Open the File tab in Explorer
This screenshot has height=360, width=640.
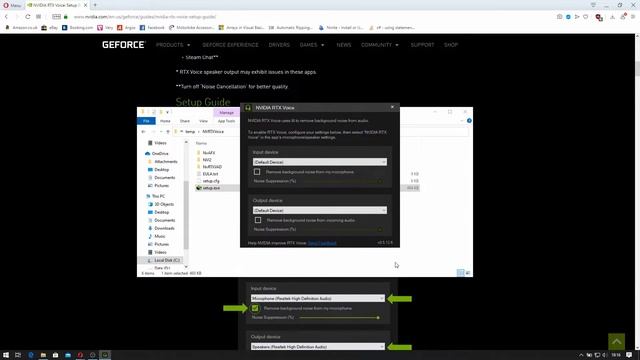146,121
